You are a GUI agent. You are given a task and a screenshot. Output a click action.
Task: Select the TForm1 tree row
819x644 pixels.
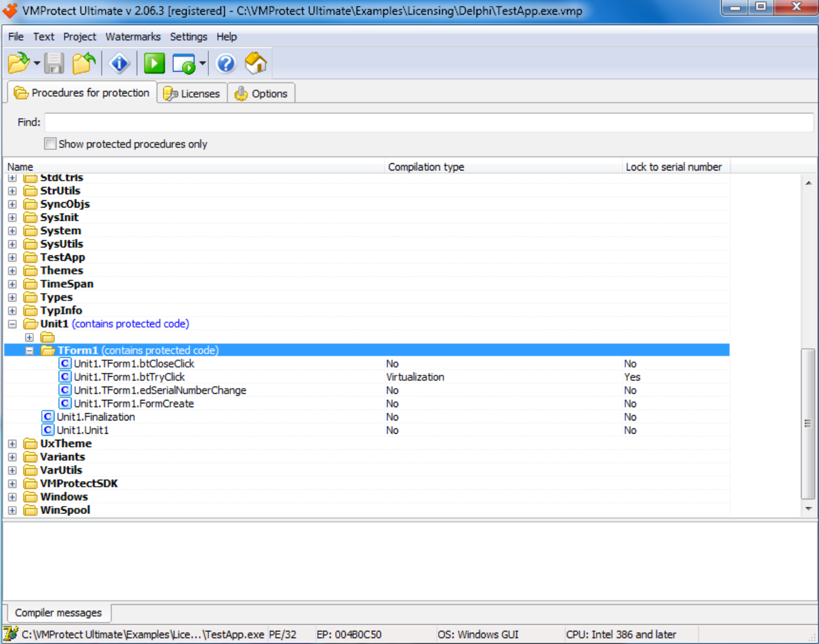pyautogui.click(x=366, y=350)
